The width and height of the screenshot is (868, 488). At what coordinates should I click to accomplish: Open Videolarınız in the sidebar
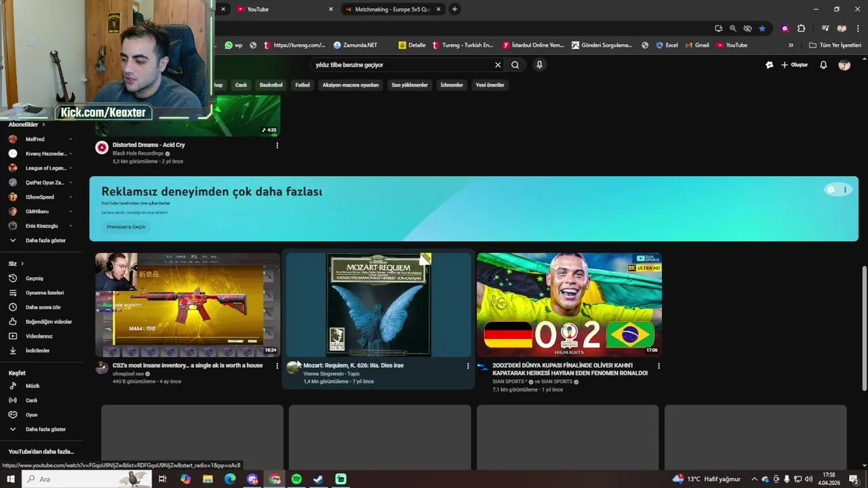tap(37, 336)
